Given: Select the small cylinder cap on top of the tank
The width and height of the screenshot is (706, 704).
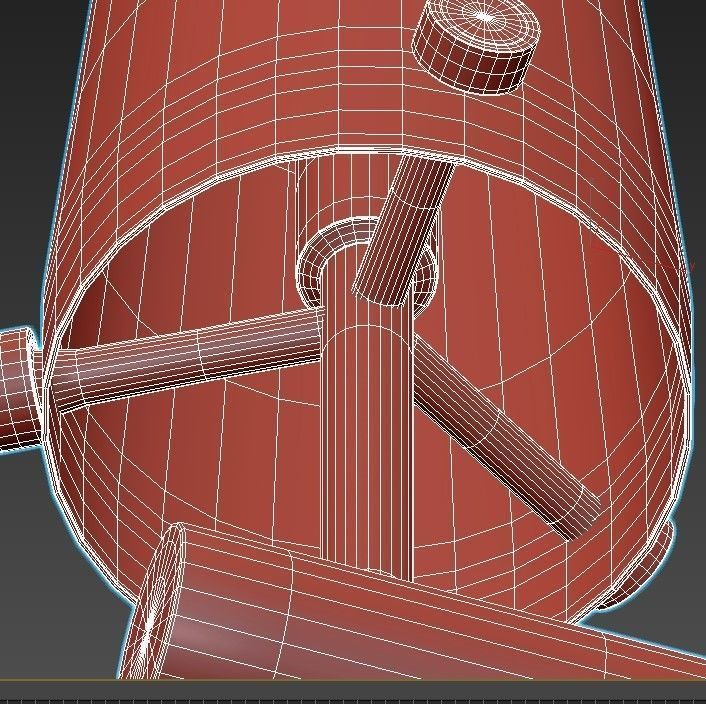Looking at the screenshot, I should tap(476, 47).
